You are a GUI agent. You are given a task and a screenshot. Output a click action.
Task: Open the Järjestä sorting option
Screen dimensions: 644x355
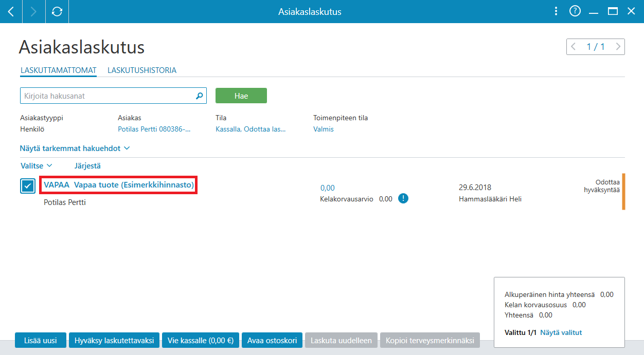pyautogui.click(x=87, y=165)
